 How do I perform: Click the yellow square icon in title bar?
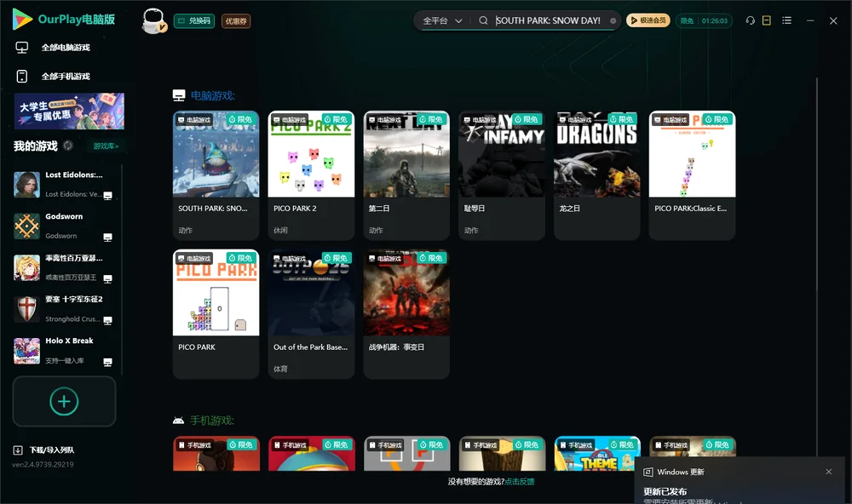click(x=767, y=20)
